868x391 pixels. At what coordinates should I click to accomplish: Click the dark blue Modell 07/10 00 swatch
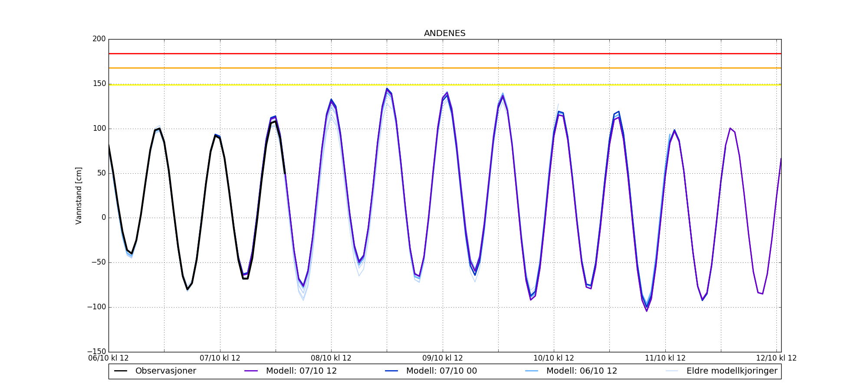pyautogui.click(x=391, y=371)
